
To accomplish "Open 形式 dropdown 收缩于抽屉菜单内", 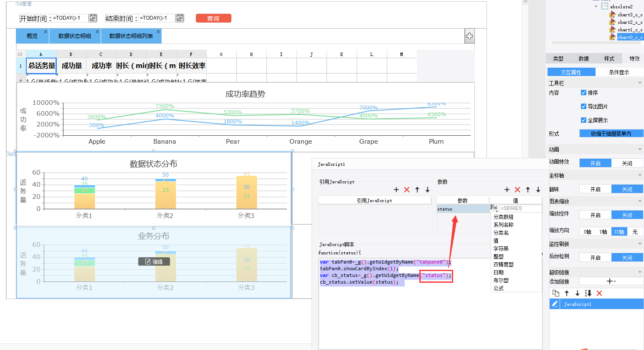I will coord(611,134).
